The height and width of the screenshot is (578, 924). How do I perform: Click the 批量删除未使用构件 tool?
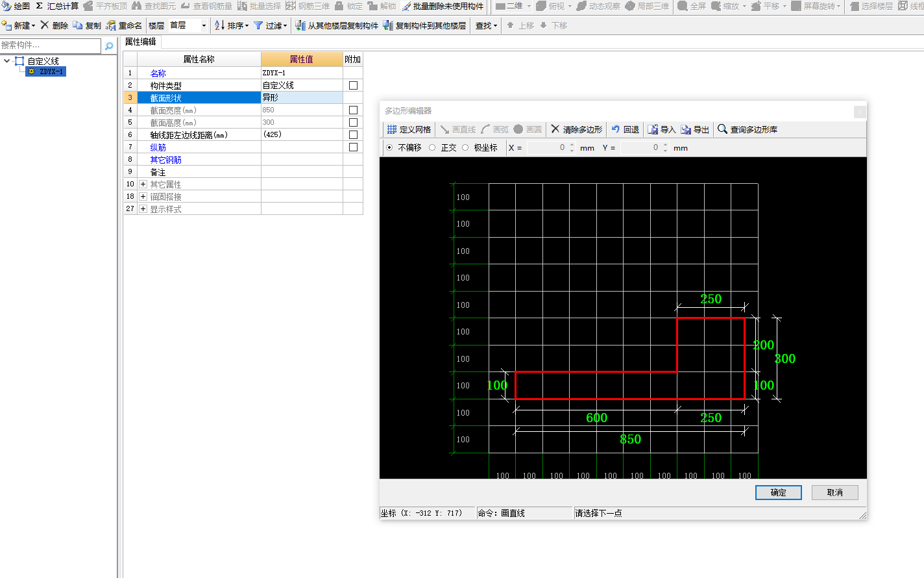443,6
